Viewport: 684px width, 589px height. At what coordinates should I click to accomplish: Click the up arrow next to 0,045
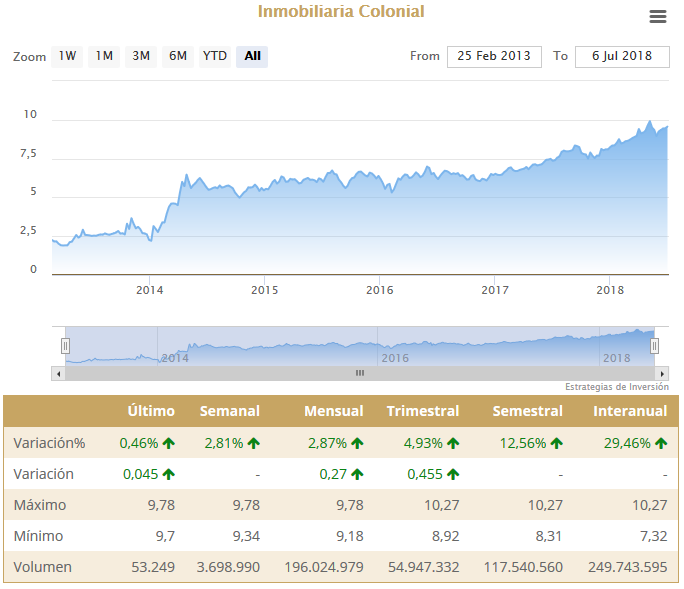[x=168, y=474]
